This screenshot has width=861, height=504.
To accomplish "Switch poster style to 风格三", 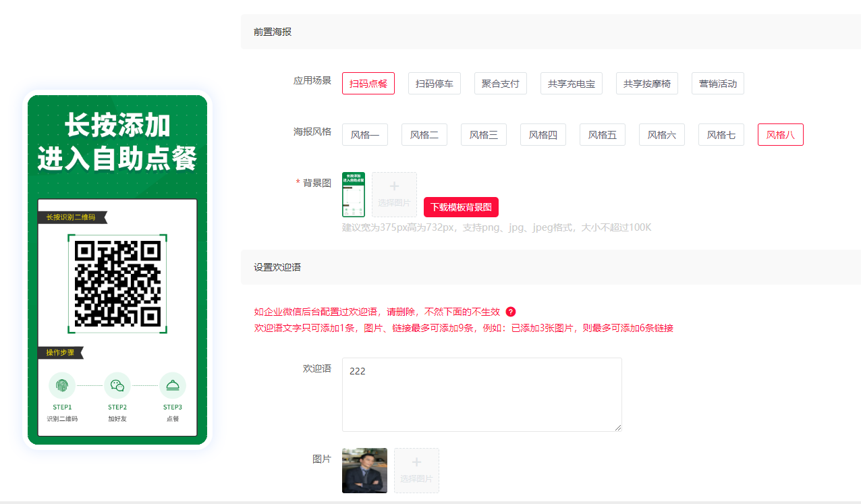I will 484,135.
